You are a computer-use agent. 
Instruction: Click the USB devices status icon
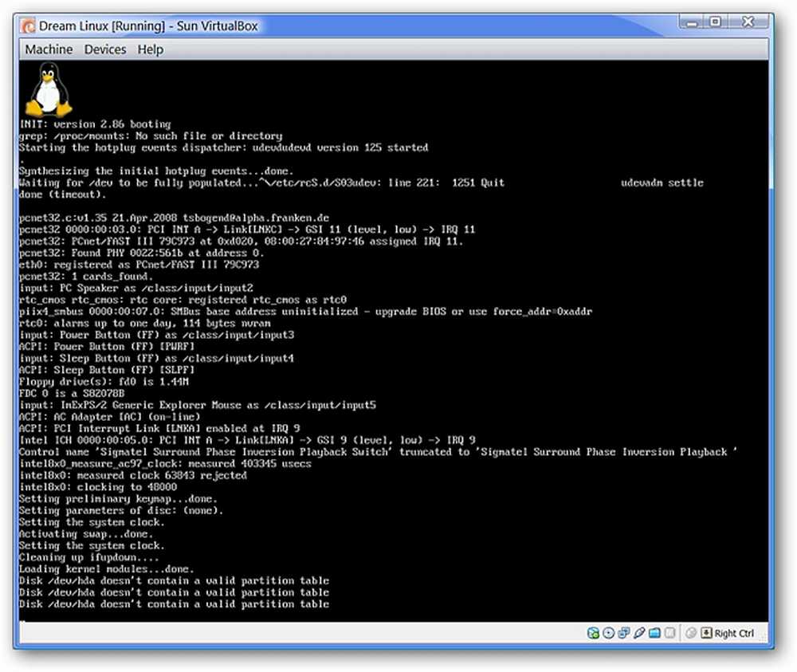click(x=639, y=633)
